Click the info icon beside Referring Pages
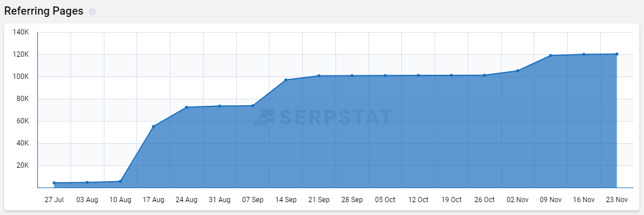 [x=92, y=12]
